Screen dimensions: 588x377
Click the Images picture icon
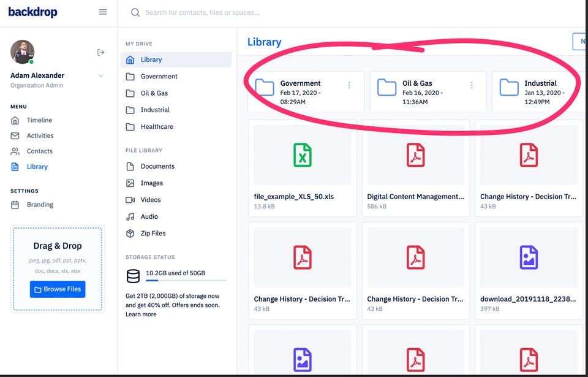(x=130, y=183)
